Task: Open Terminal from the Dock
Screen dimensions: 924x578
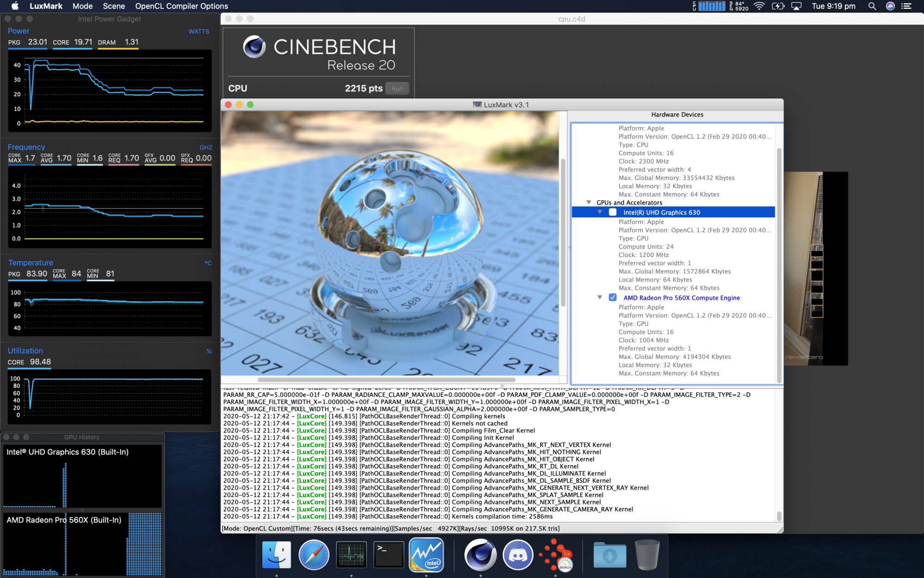Action: click(x=388, y=554)
